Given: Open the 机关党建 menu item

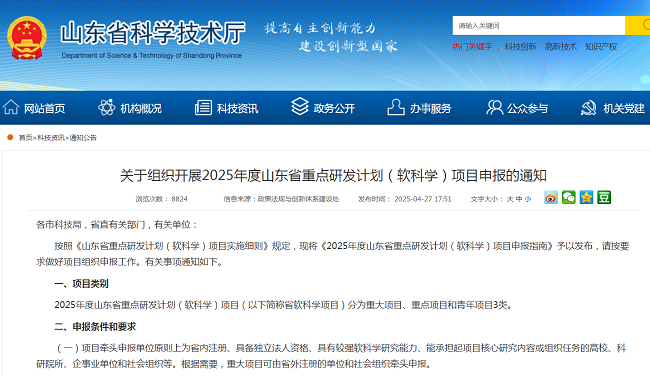Looking at the screenshot, I should point(624,109).
